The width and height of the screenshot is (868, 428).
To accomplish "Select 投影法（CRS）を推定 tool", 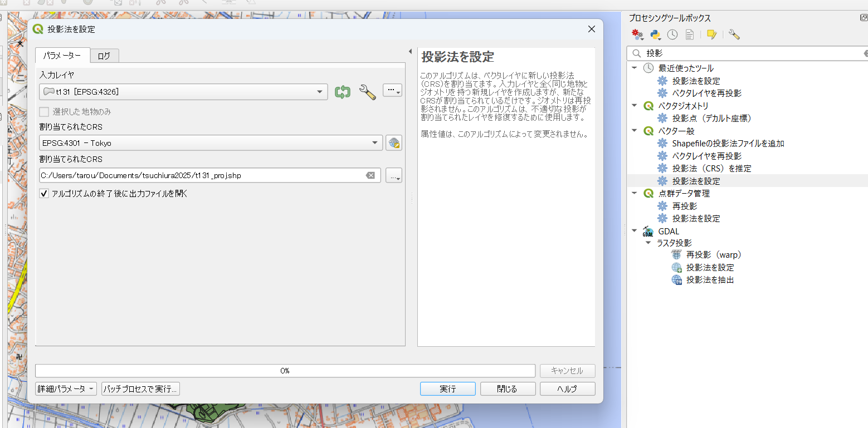I will pos(711,168).
